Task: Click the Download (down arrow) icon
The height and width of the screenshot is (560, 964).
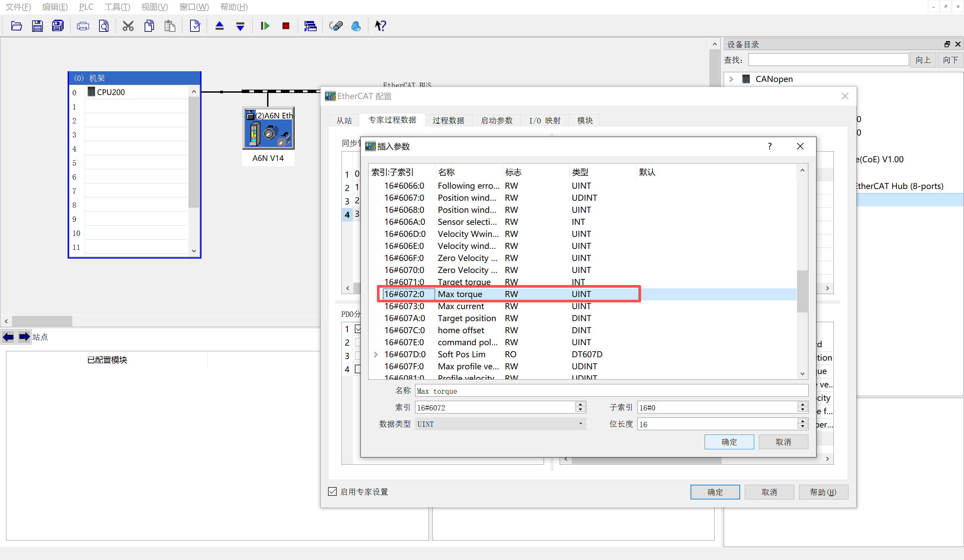Action: tap(240, 26)
